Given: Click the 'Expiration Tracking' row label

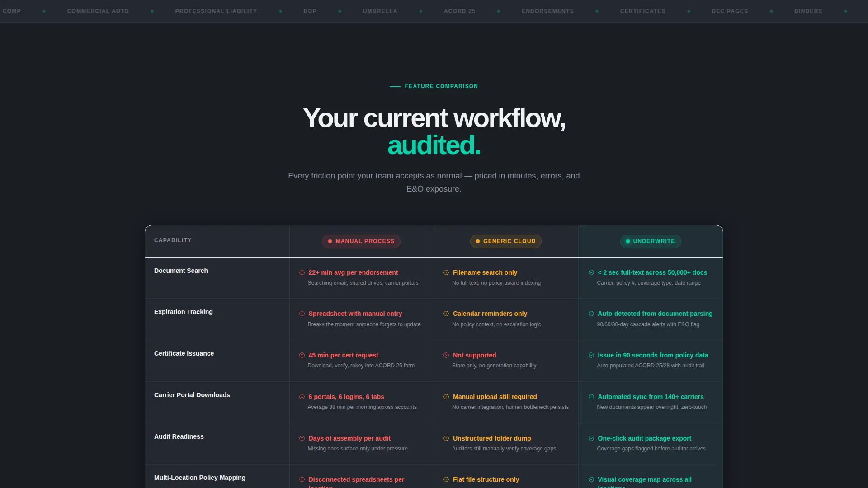Looking at the screenshot, I should pyautogui.click(x=183, y=312).
